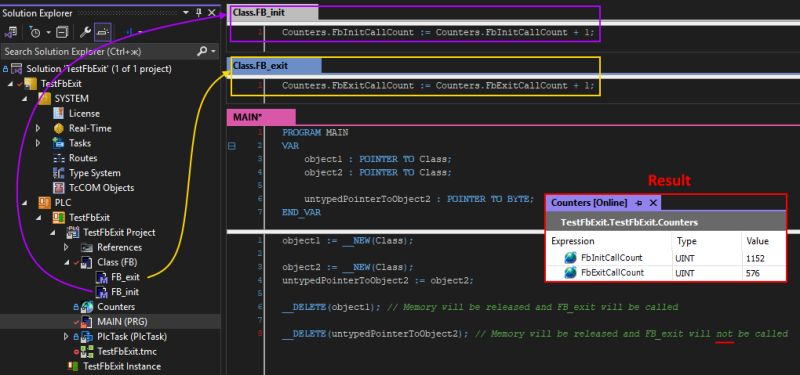Toggle the Preview Selected Items button

103,33
